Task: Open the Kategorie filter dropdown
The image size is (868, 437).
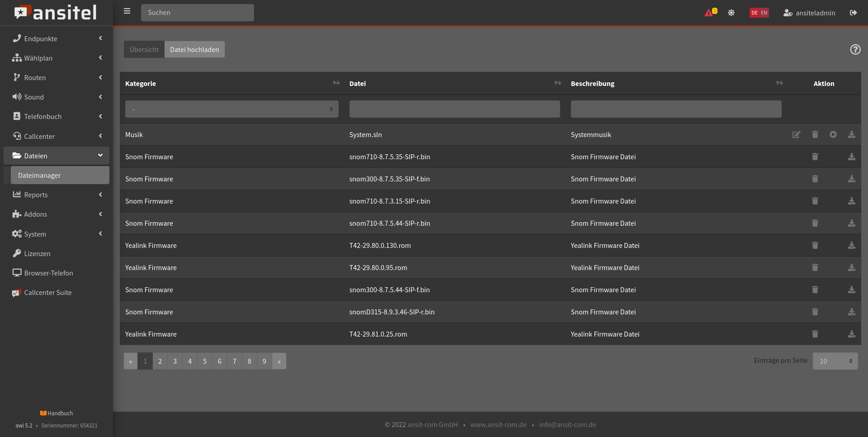Action: click(x=231, y=109)
